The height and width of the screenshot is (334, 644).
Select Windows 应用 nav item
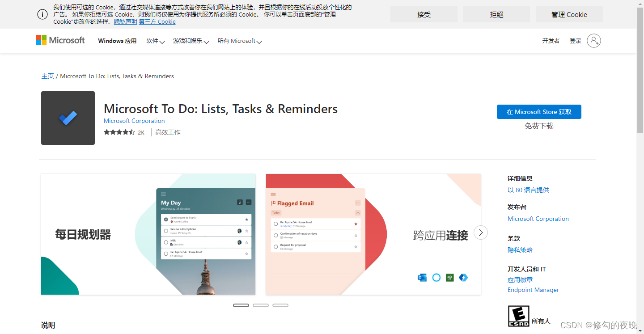117,41
